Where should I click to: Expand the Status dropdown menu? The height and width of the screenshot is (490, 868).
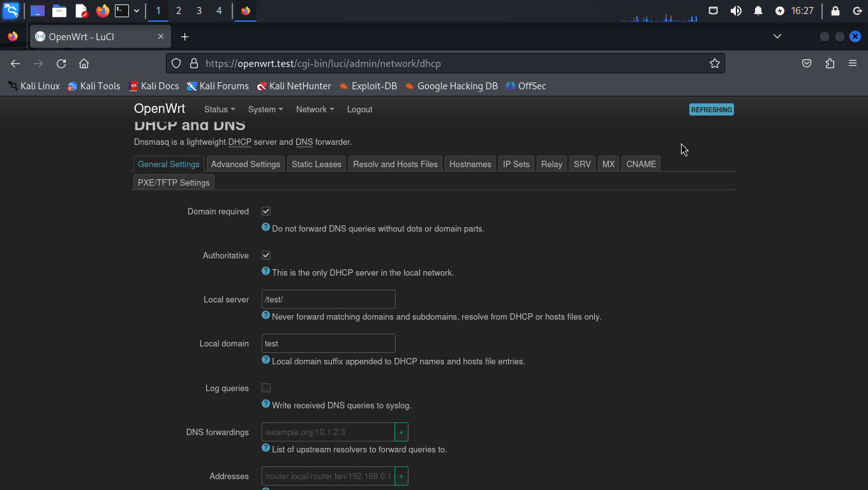pos(220,110)
